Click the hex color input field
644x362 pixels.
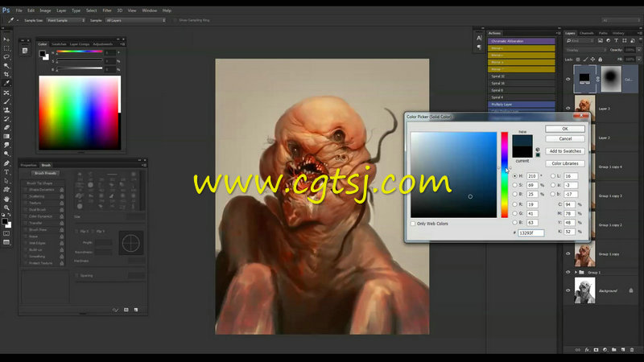tap(530, 232)
